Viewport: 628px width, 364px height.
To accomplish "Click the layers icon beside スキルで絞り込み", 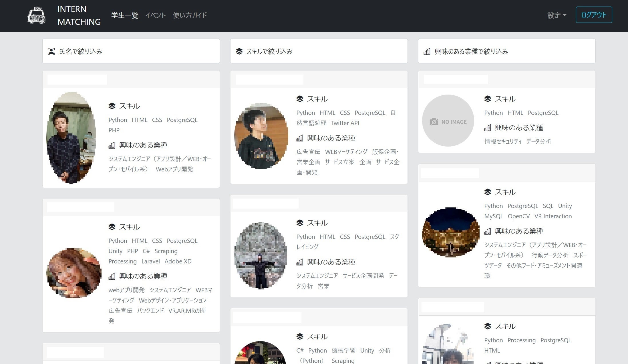I will pos(239,51).
